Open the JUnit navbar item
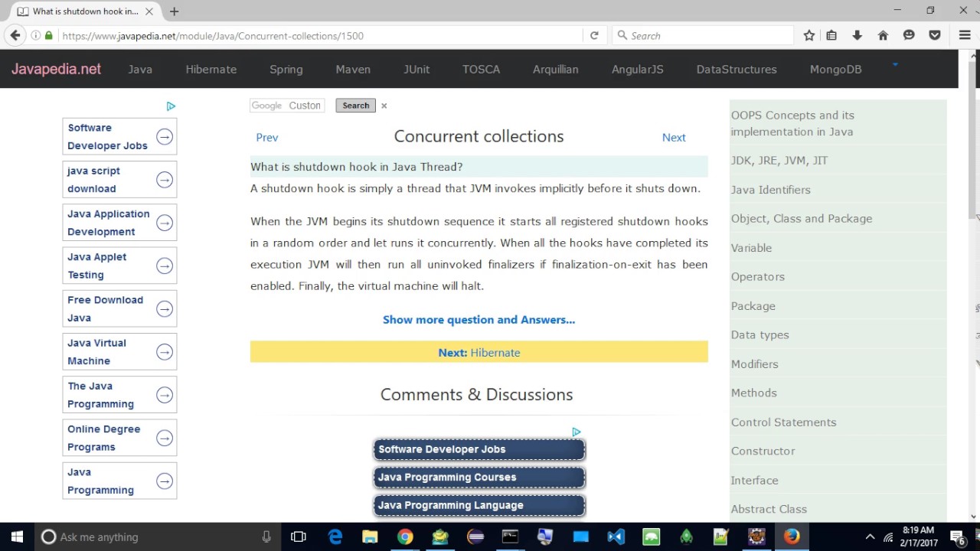Viewport: 980px width, 551px height. tap(416, 69)
